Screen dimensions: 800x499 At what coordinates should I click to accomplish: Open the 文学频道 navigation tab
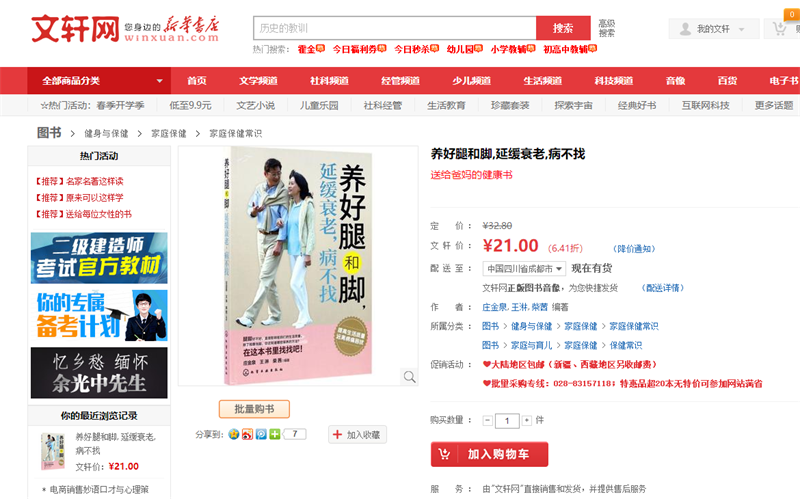point(258,81)
